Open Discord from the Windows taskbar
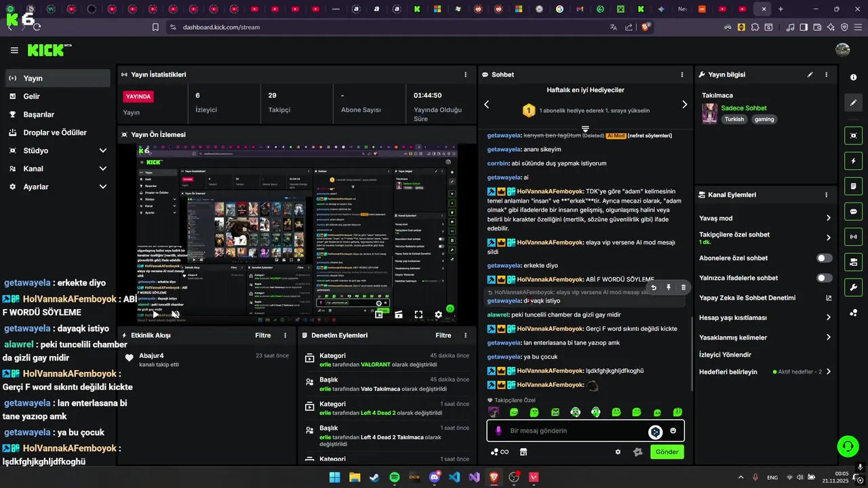The width and height of the screenshot is (868, 488). tap(435, 477)
